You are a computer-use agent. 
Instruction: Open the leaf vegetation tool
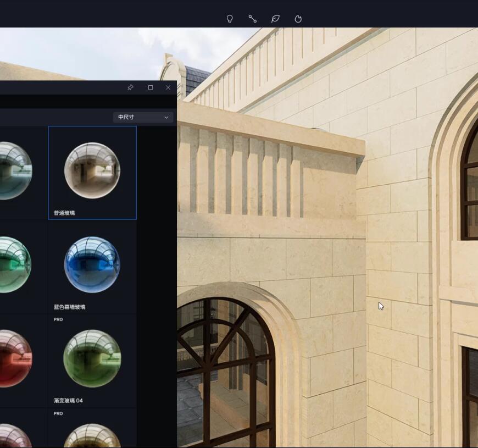coord(275,19)
